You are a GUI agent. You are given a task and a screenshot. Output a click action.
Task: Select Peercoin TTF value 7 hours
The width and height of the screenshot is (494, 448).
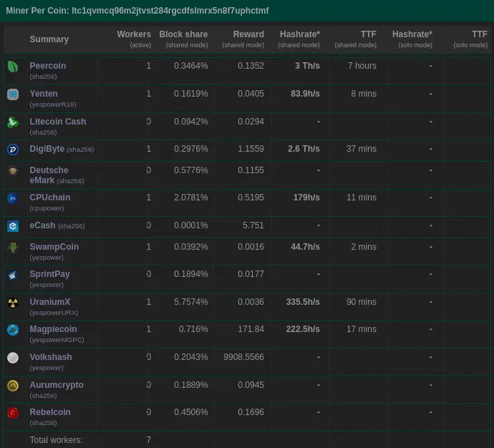point(362,66)
